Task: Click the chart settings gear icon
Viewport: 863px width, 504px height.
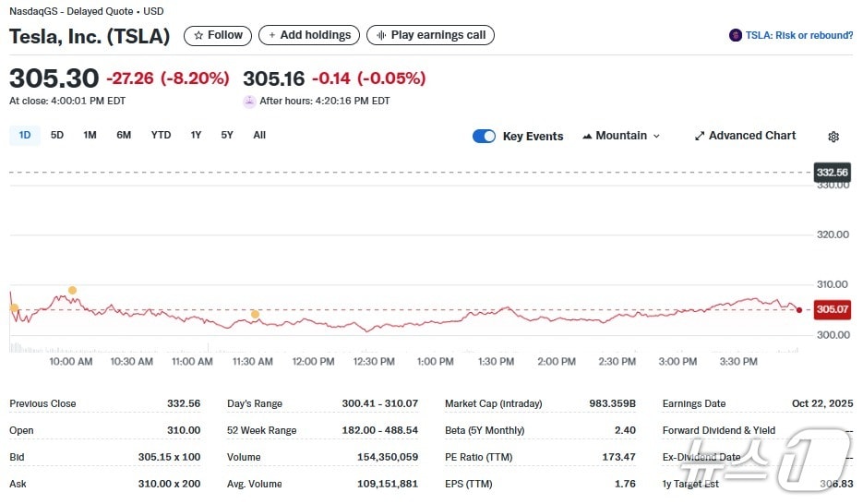Action: click(x=833, y=137)
